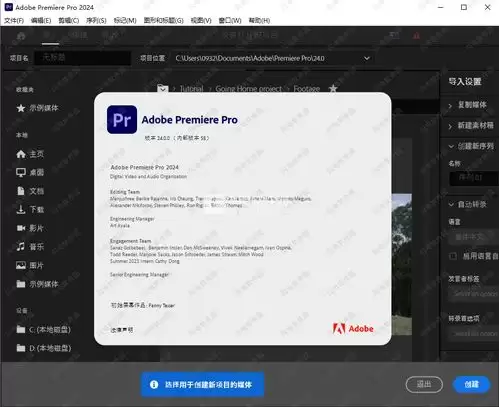Select 音乐 music location in sidebar
This screenshot has width=499, height=407.
[30, 247]
